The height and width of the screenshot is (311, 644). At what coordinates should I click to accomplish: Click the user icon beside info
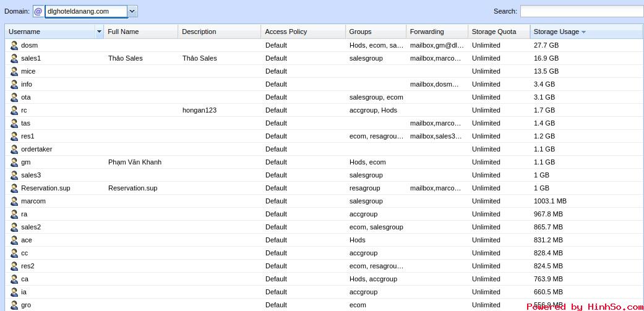pos(14,84)
